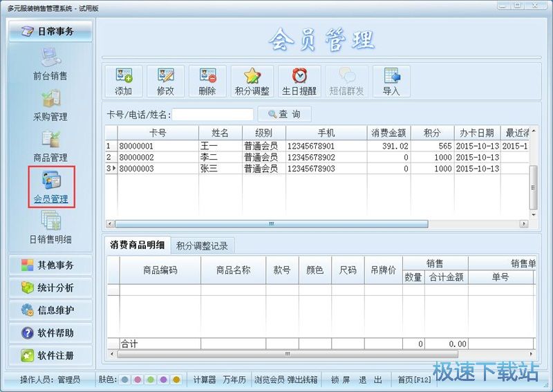Select the purple skin color dot

pos(163,380)
